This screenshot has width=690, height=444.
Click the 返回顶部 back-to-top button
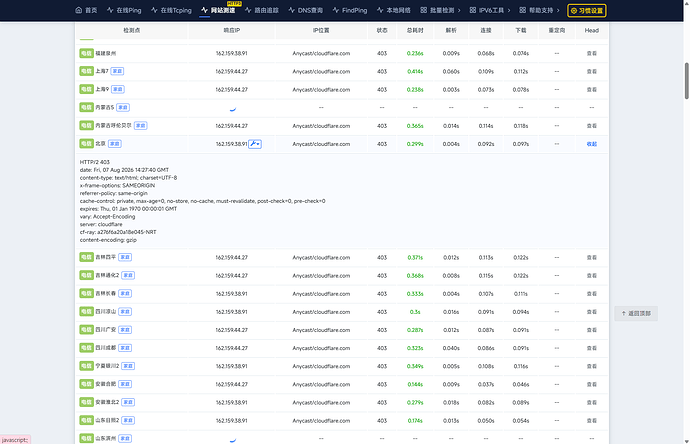point(636,313)
